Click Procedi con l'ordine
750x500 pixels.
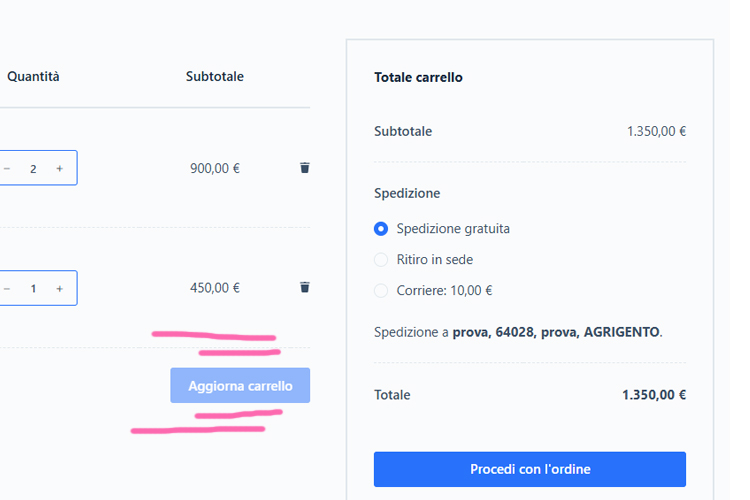pos(529,469)
